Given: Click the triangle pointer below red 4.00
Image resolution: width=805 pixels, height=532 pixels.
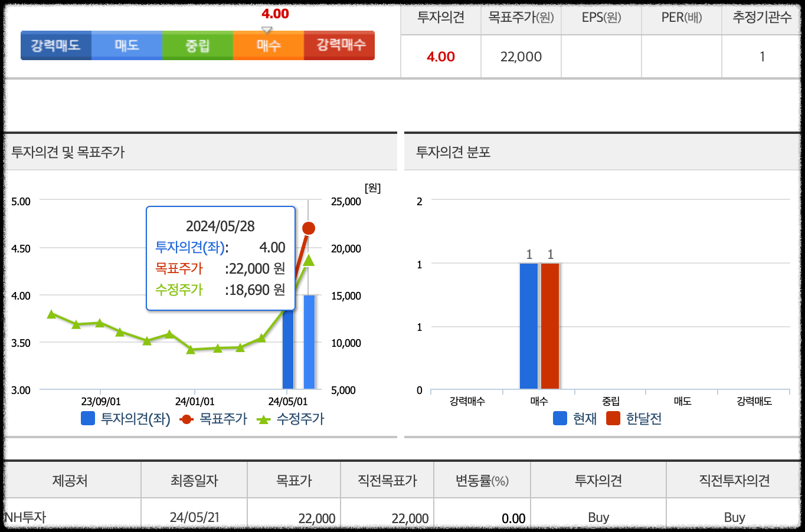Looking at the screenshot, I should (267, 29).
